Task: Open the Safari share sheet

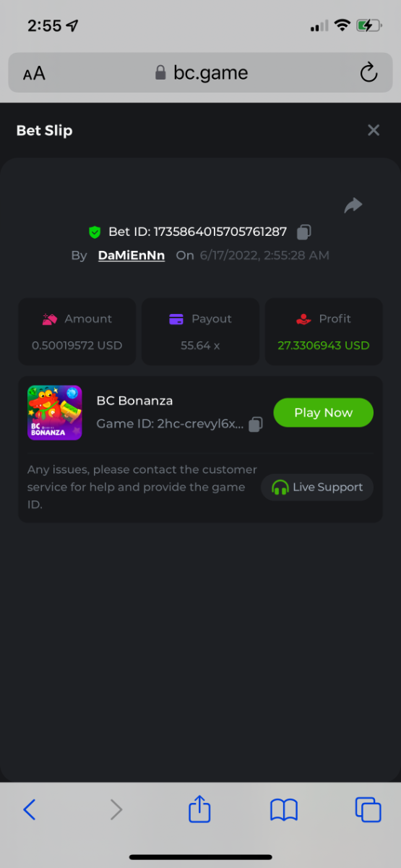Action: [x=199, y=809]
